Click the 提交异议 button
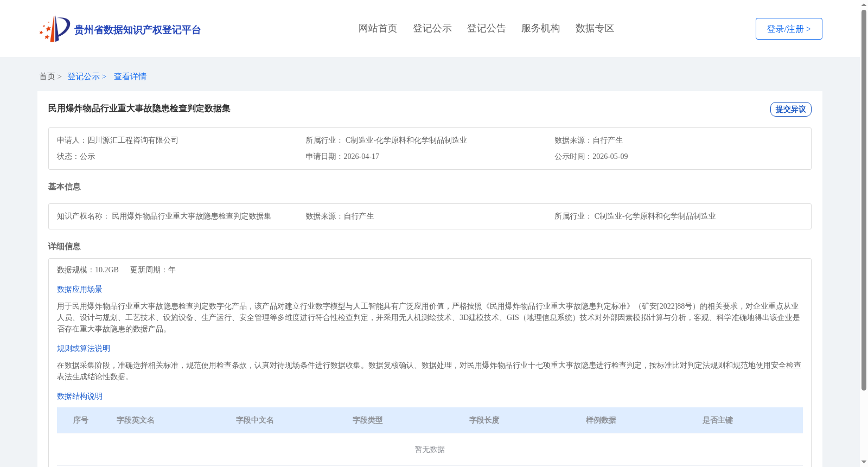The width and height of the screenshot is (868, 467). [x=790, y=109]
